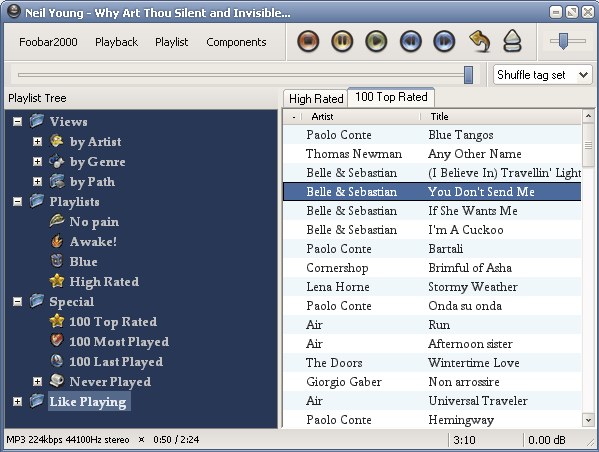Click the Artist column header
This screenshot has width=599, height=452.
point(360,117)
